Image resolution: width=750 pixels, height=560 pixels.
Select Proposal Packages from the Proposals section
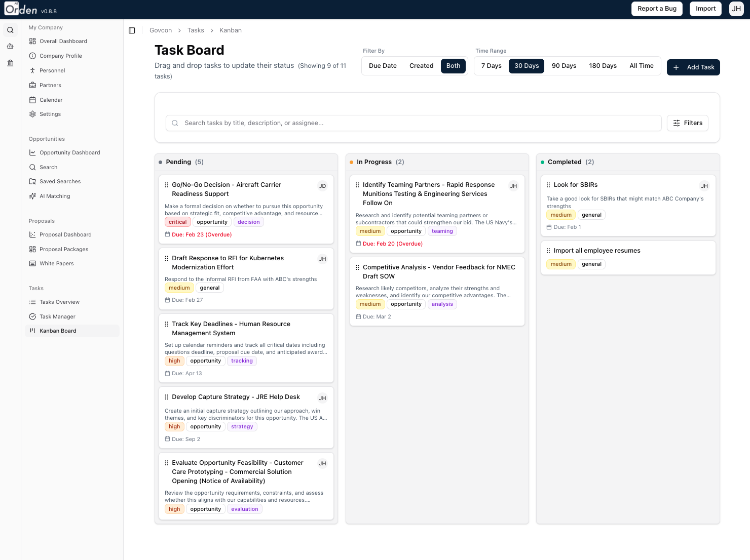click(x=64, y=249)
